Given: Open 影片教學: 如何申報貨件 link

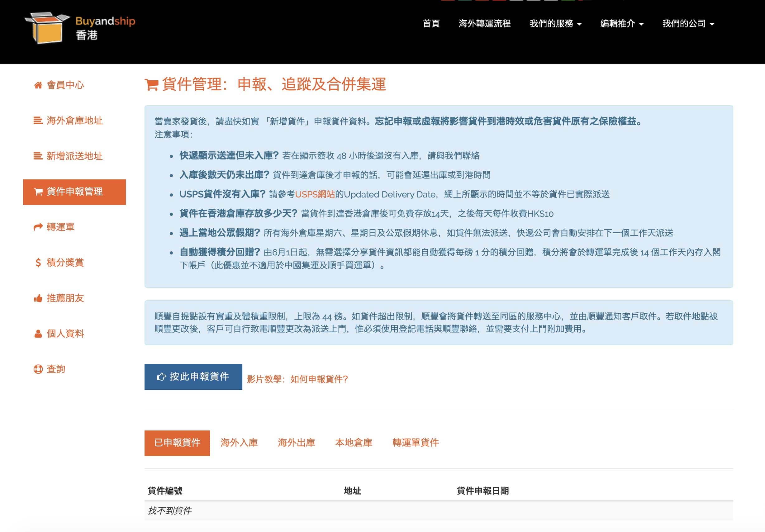Looking at the screenshot, I should click(x=297, y=379).
